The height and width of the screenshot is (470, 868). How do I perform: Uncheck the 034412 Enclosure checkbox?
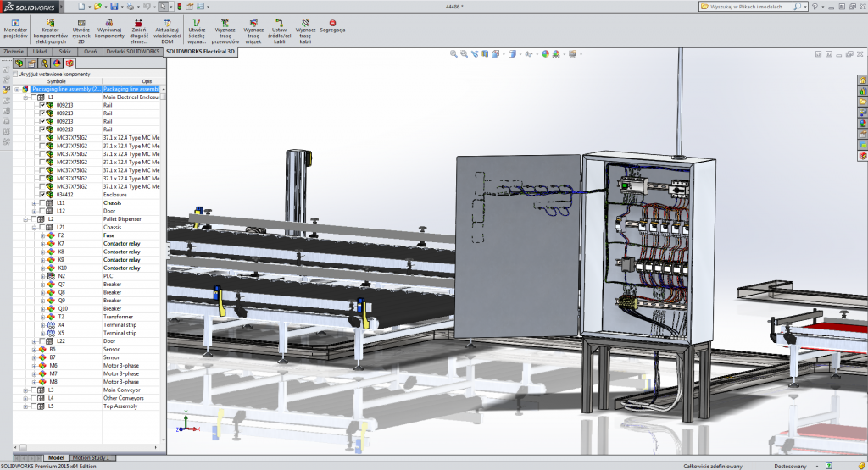point(42,194)
